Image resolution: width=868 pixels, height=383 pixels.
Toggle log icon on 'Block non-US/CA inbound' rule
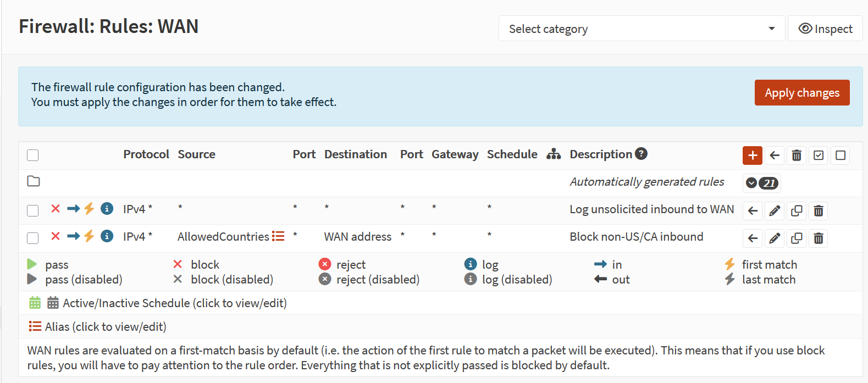coord(107,236)
